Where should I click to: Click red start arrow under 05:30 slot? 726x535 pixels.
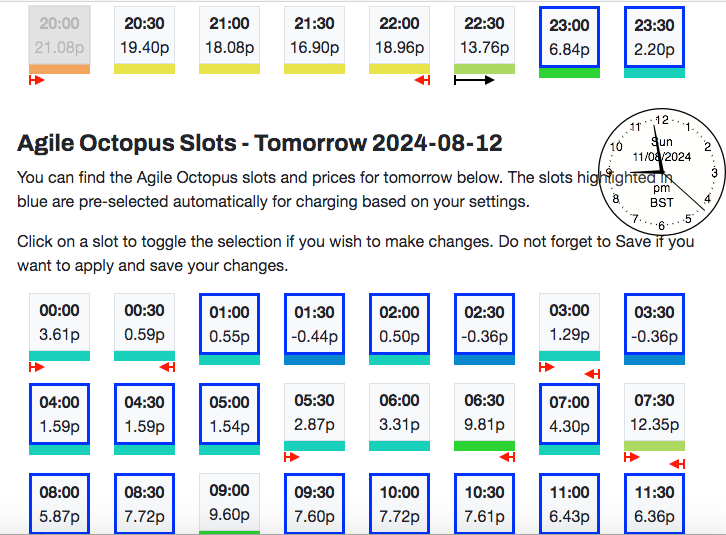click(292, 457)
